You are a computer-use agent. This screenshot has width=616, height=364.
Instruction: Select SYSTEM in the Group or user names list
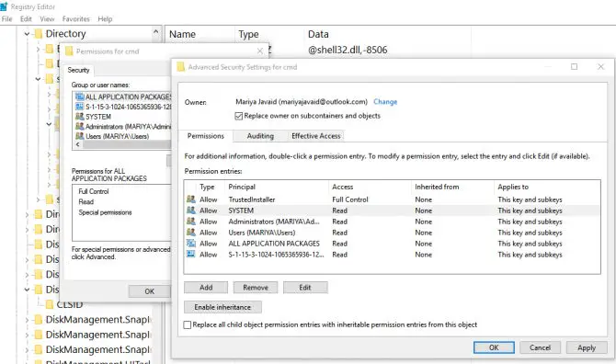point(98,117)
